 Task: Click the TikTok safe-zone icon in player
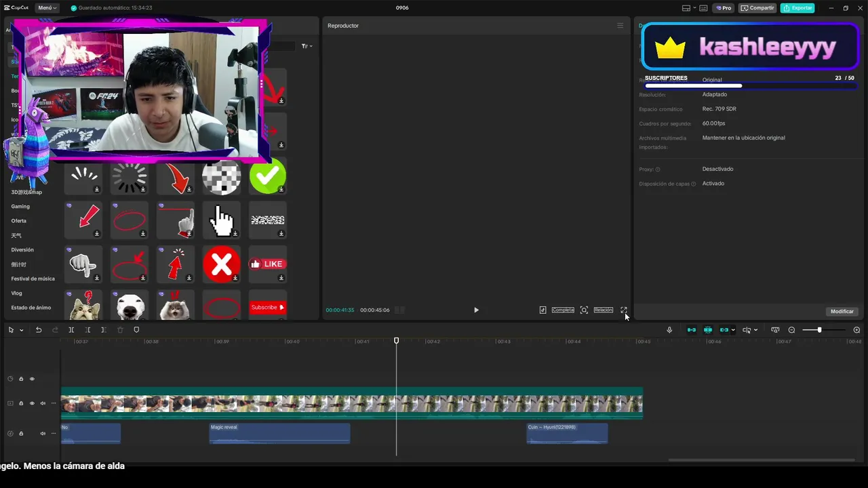[542, 310]
